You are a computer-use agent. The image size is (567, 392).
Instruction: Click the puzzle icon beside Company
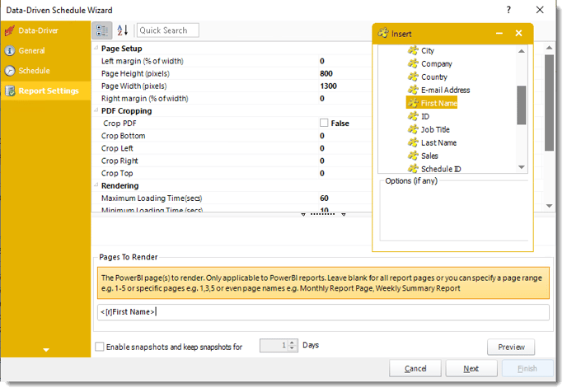tap(413, 64)
